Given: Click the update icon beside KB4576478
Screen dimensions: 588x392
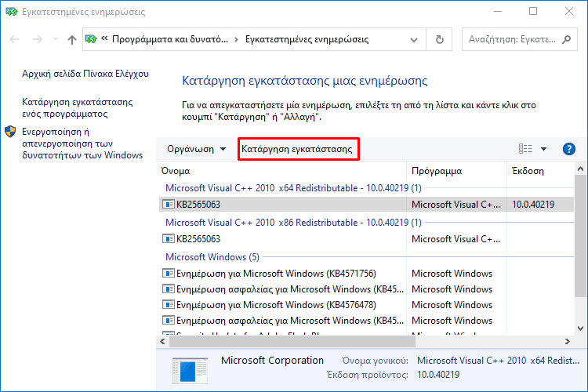Looking at the screenshot, I should 168,305.
